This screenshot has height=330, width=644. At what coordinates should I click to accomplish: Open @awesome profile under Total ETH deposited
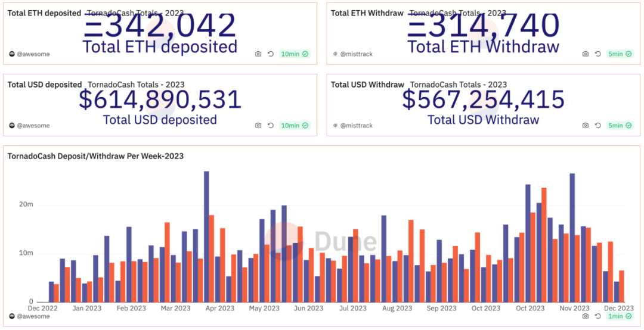(x=30, y=54)
